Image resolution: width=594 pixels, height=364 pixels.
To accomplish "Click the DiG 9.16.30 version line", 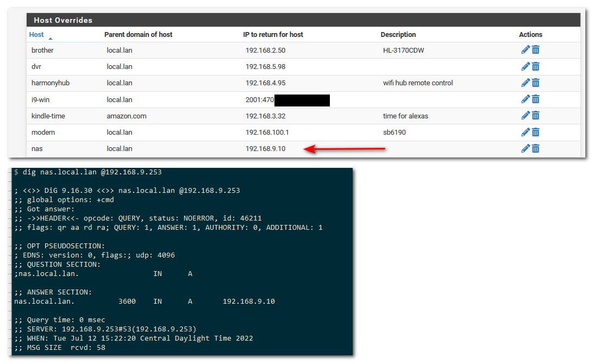I will [x=127, y=191].
